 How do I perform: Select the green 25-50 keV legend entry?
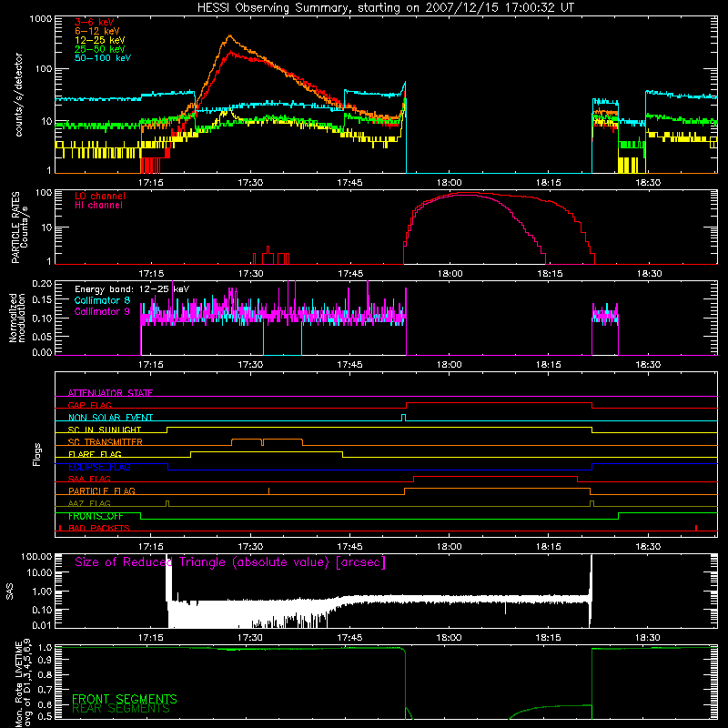click(x=100, y=49)
